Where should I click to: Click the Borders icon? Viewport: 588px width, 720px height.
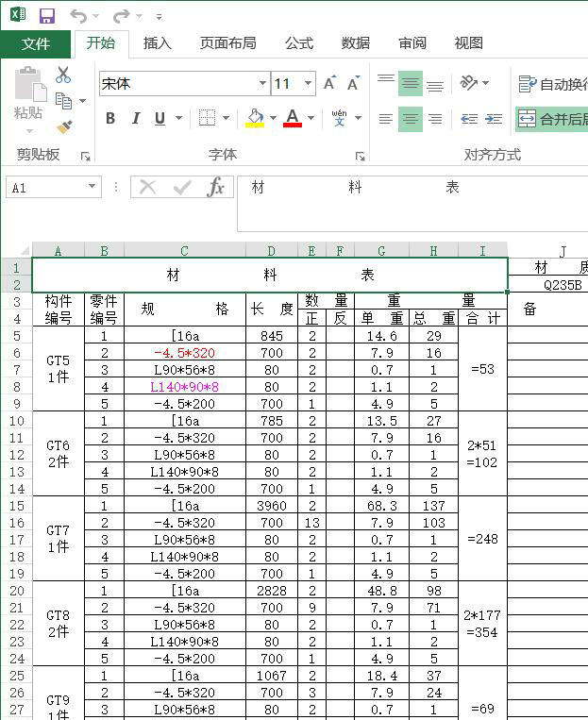[x=207, y=118]
